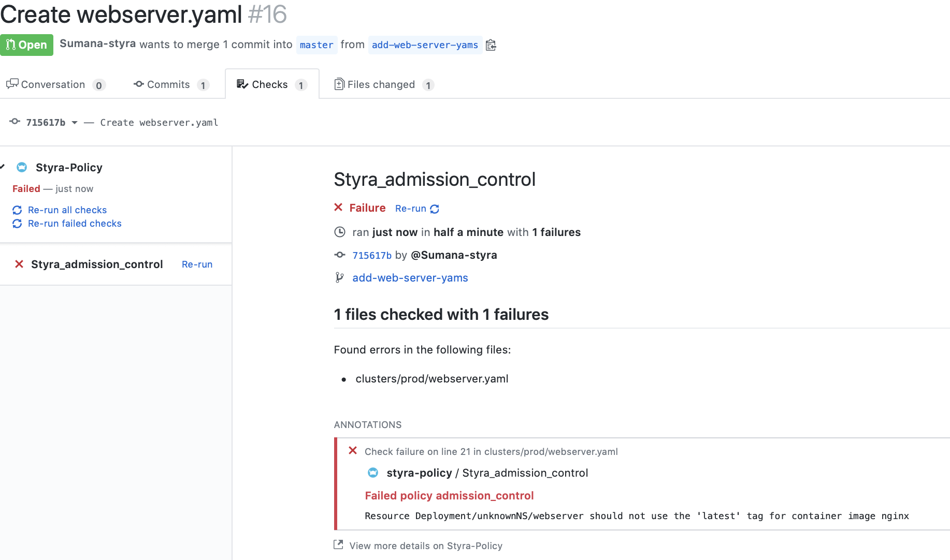Click the red Failure X icon under check title
950x560 pixels.
coord(338,208)
